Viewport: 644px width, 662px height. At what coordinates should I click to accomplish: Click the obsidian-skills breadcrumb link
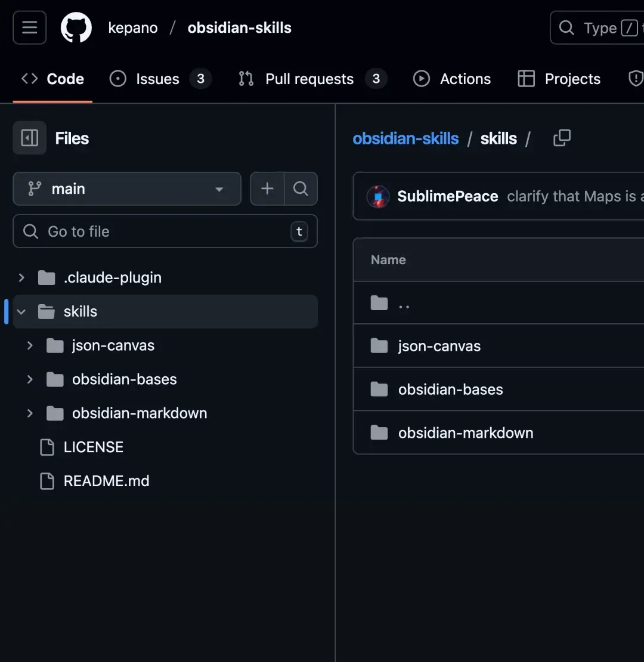click(406, 138)
